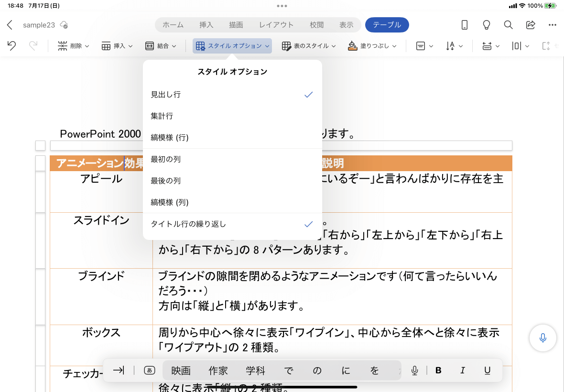Select the active テーブル tab
The width and height of the screenshot is (564, 392).
coord(387,25)
